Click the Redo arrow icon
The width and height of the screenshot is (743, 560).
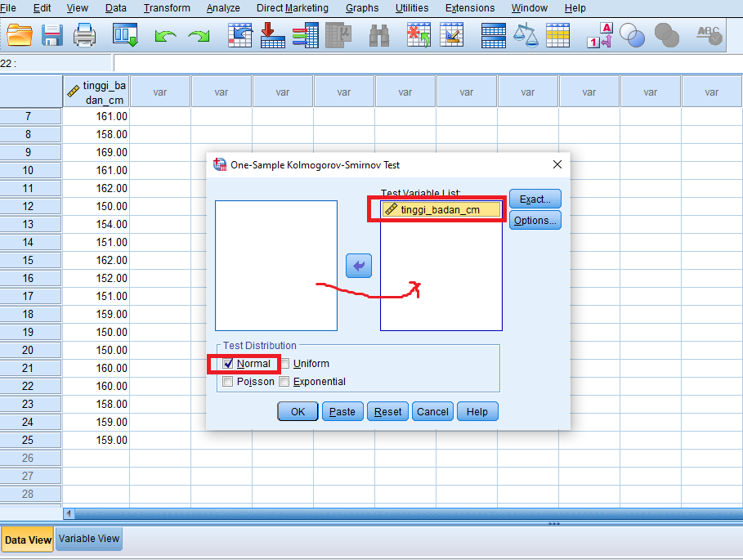[198, 36]
